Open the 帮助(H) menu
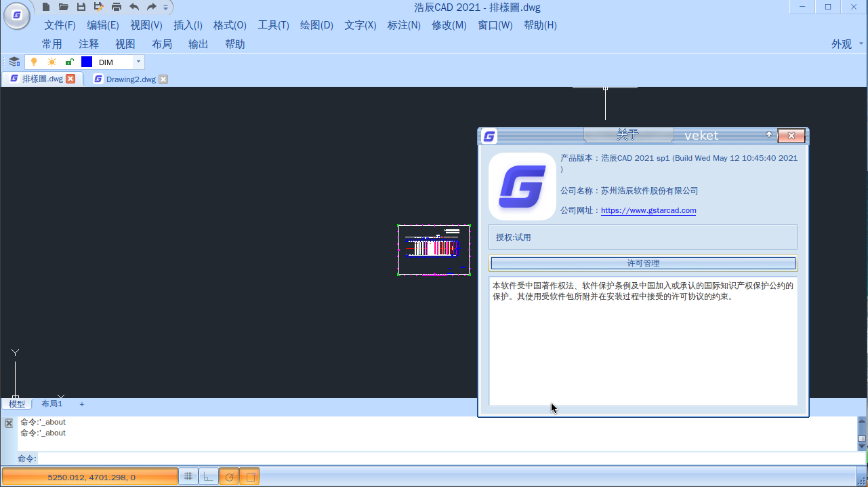 click(x=540, y=25)
